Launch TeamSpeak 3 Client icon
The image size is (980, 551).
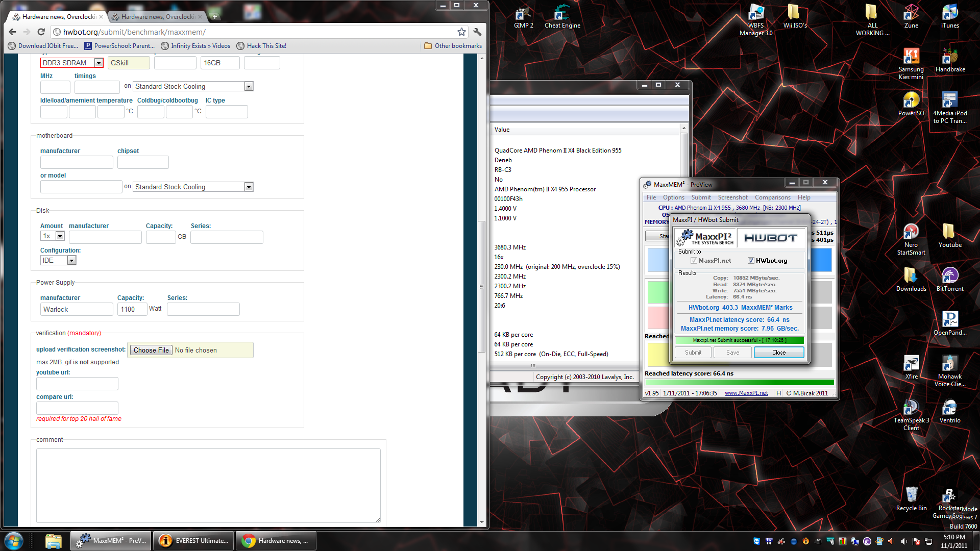911,415
